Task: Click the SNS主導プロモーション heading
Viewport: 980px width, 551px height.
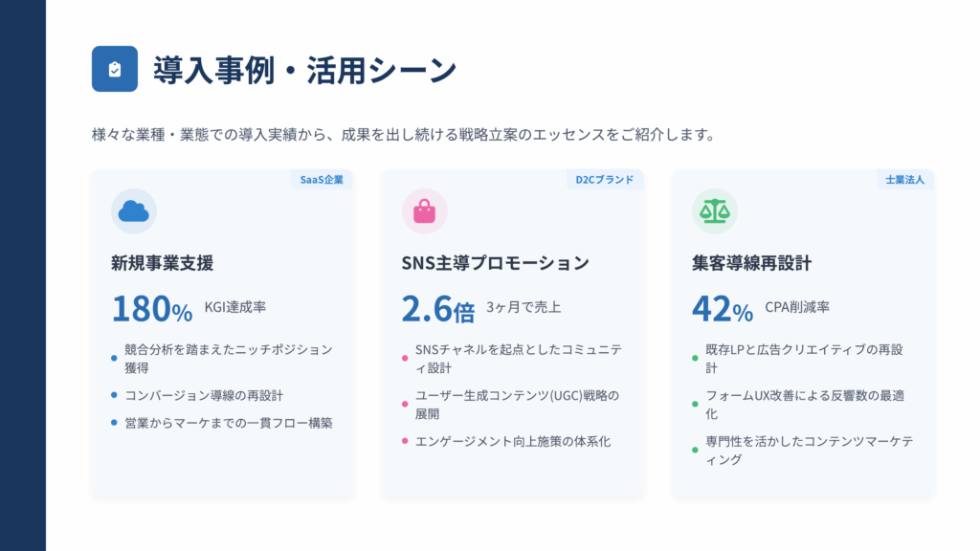Action: point(495,263)
